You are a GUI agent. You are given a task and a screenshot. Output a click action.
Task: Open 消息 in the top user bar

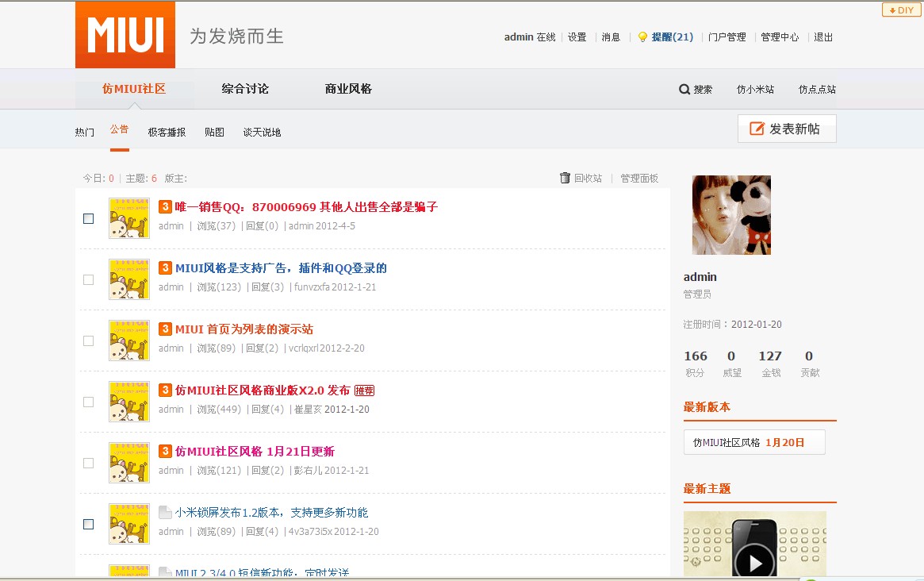[611, 37]
